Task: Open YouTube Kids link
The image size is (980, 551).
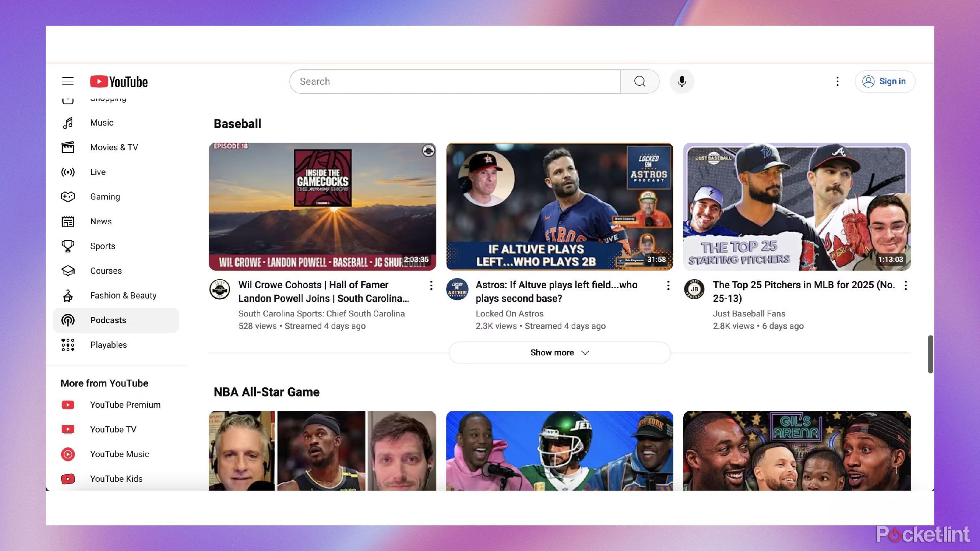Action: (116, 479)
